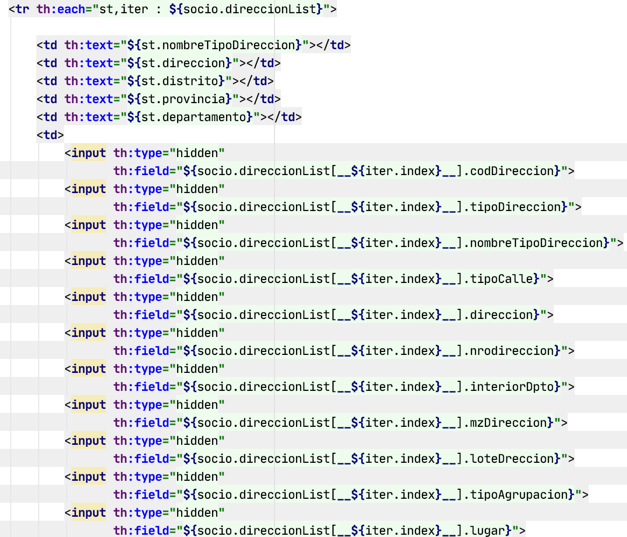The height and width of the screenshot is (537, 627).
Task: Click the th:field line ending in .nombreTipoDireccion
Action: pyautogui.click(x=368, y=243)
